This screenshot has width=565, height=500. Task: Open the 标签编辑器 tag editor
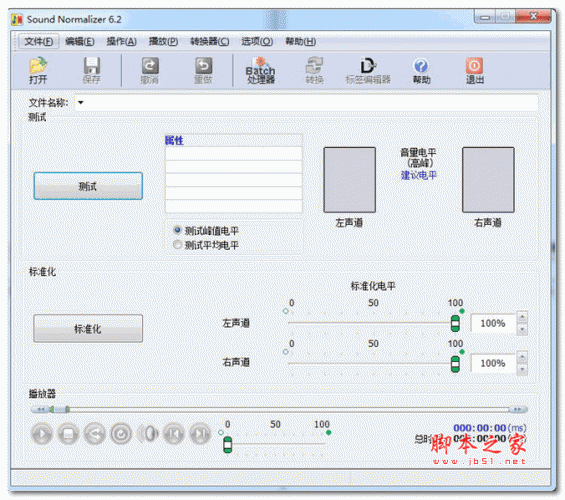(x=368, y=70)
